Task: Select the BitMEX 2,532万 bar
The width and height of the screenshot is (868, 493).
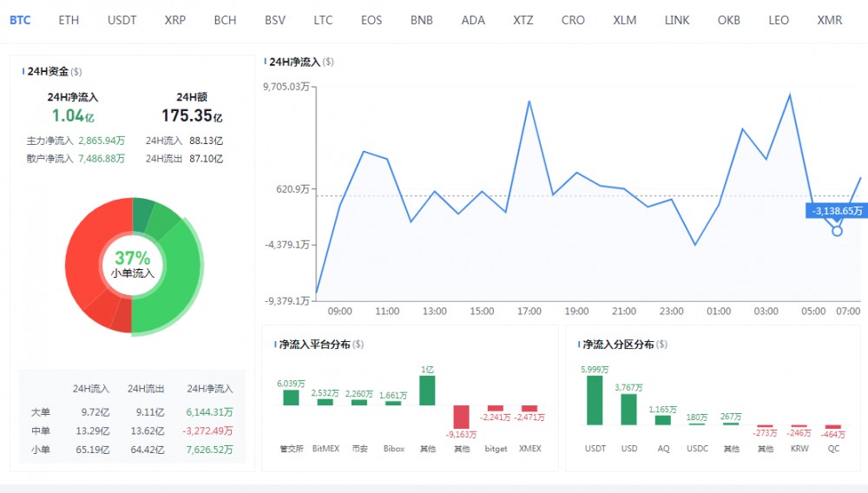Action: (x=325, y=402)
